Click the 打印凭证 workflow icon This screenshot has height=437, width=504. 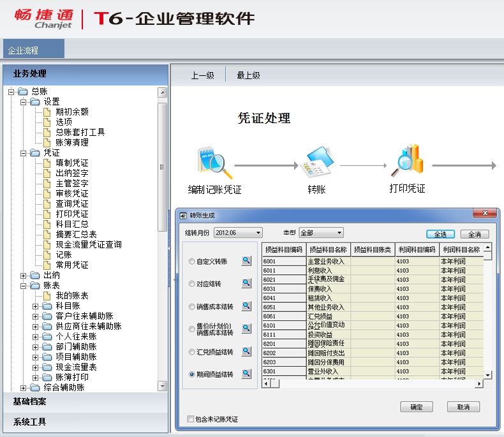tap(407, 162)
